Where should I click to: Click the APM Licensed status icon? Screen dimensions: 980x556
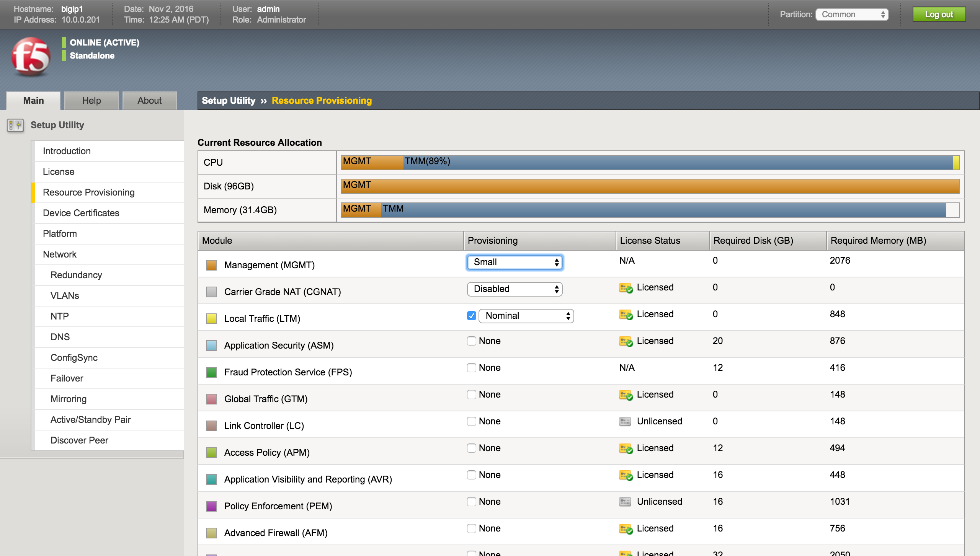coord(626,448)
